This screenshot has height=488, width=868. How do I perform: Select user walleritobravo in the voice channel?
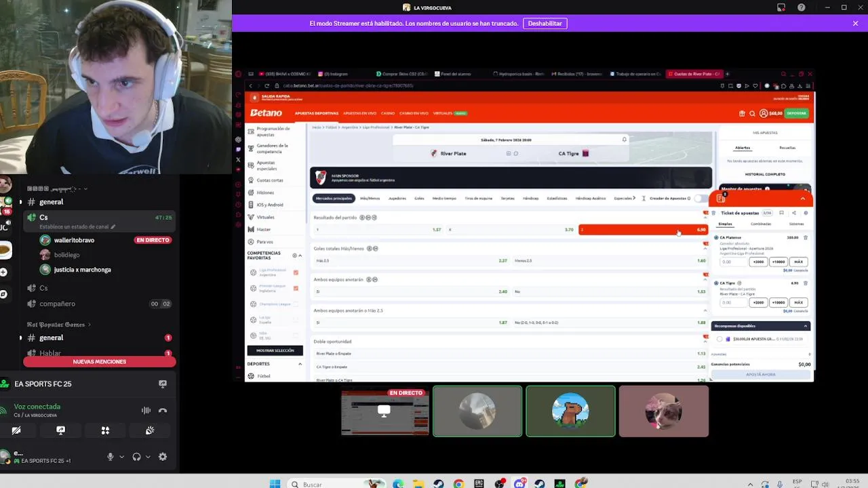click(74, 240)
